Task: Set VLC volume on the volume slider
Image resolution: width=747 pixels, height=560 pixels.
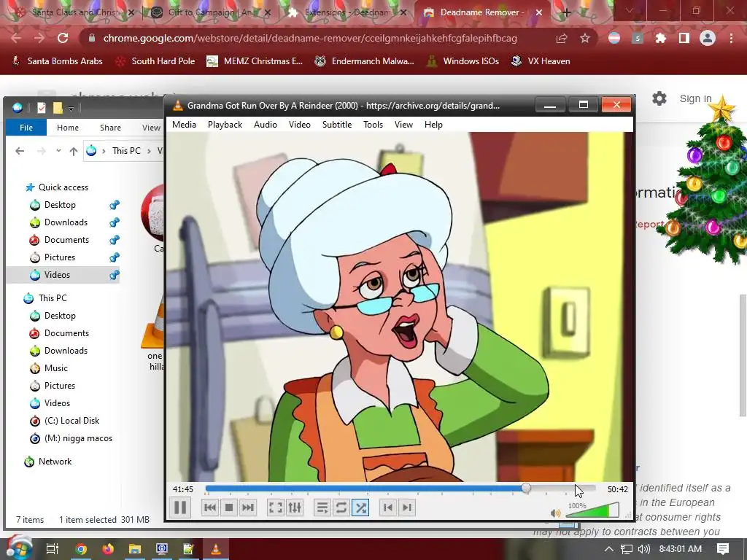Action: coord(592,511)
